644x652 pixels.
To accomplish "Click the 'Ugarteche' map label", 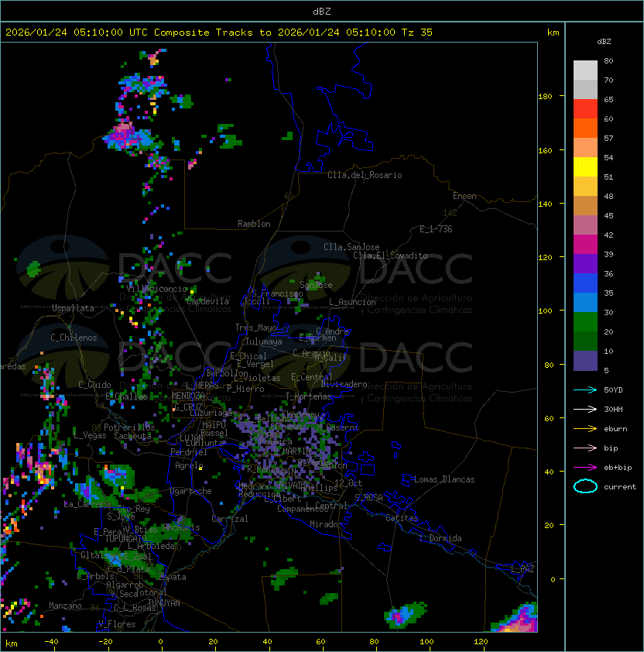I will point(191,491).
